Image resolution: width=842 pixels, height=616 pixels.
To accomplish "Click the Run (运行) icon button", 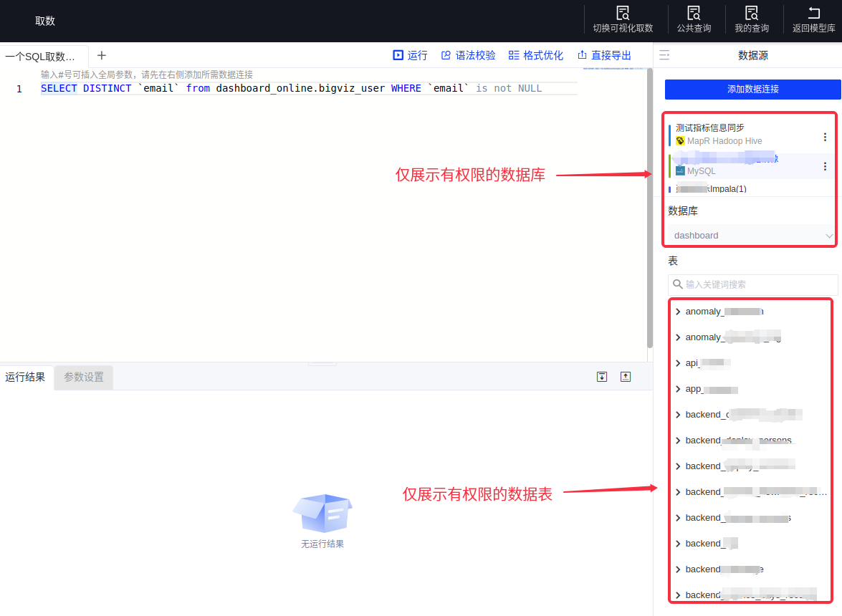I will pos(398,55).
